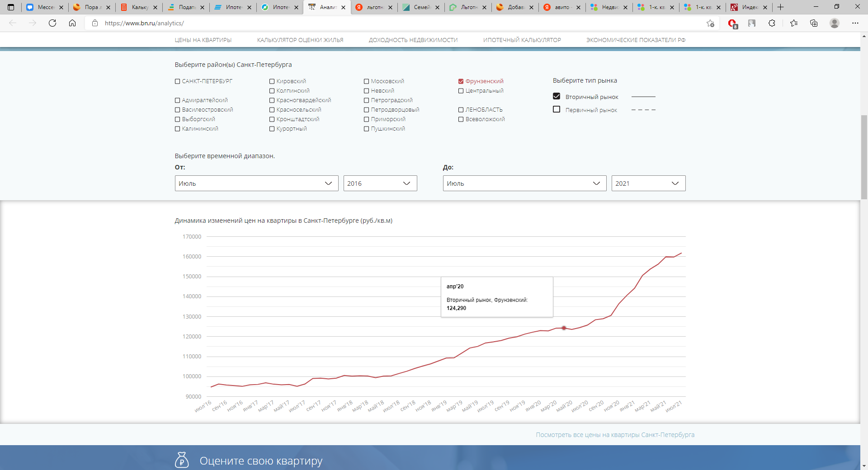Open the start month dropdown Июль
The image size is (868, 470).
click(x=256, y=183)
